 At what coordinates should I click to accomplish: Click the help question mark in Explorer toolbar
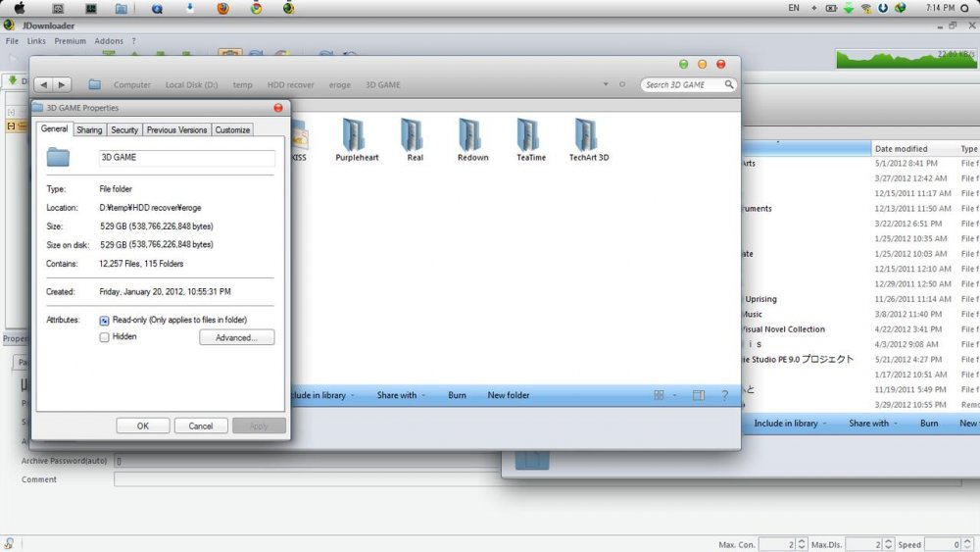click(x=724, y=395)
